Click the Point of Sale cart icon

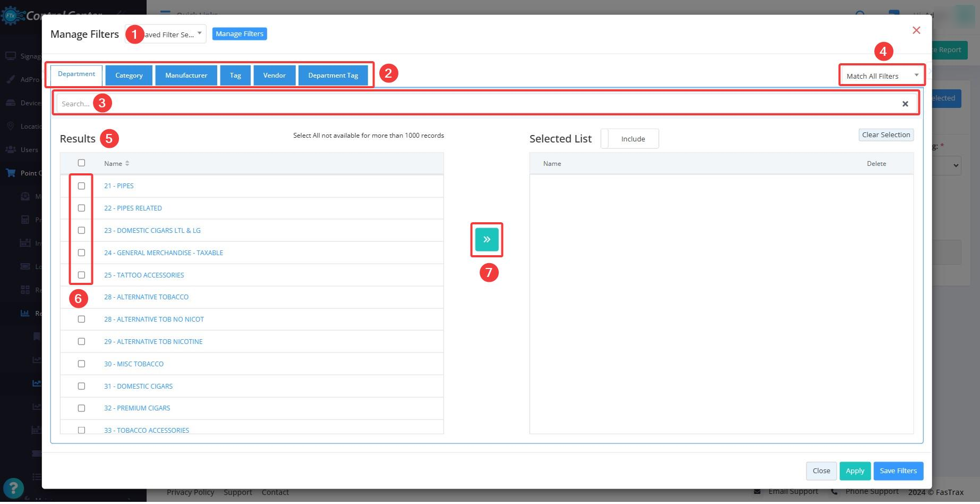[x=11, y=173]
